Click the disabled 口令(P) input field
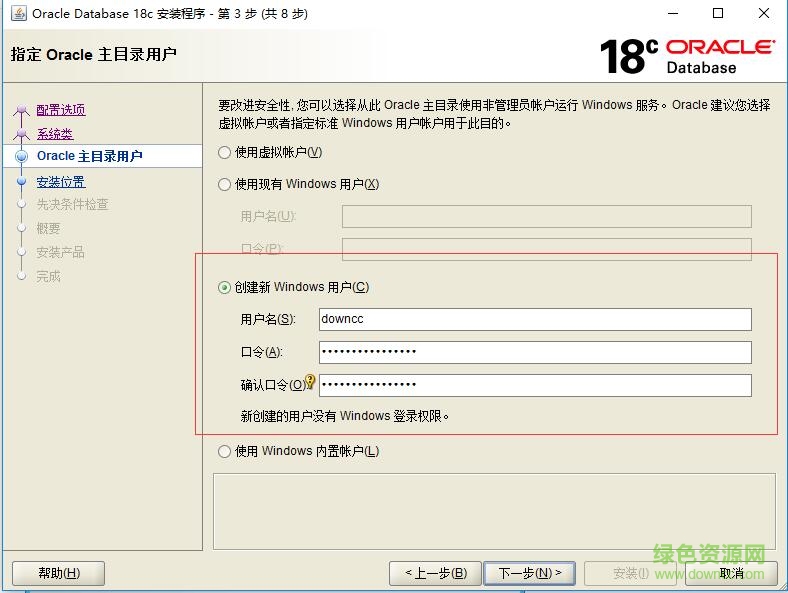Viewport: 788px width, 593px height. coord(547,249)
